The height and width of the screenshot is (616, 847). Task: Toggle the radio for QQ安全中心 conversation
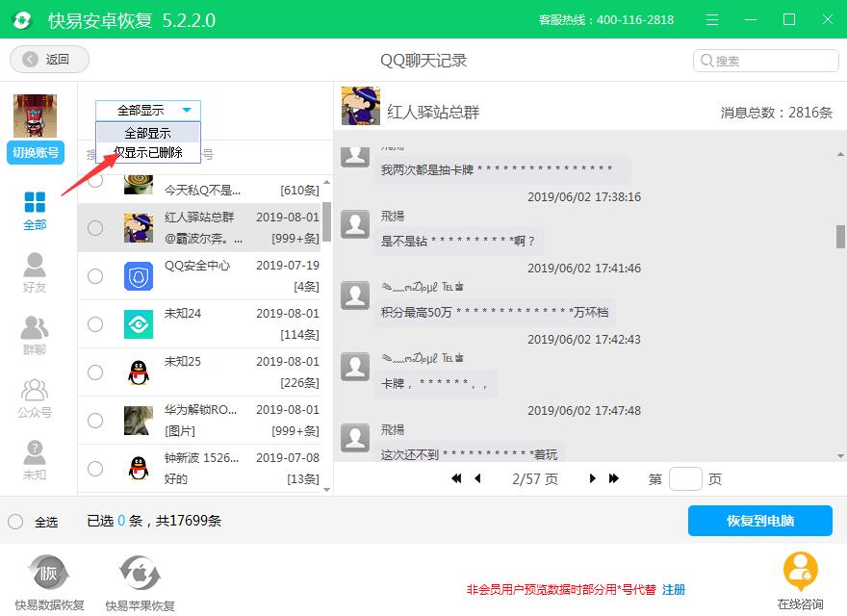click(95, 276)
